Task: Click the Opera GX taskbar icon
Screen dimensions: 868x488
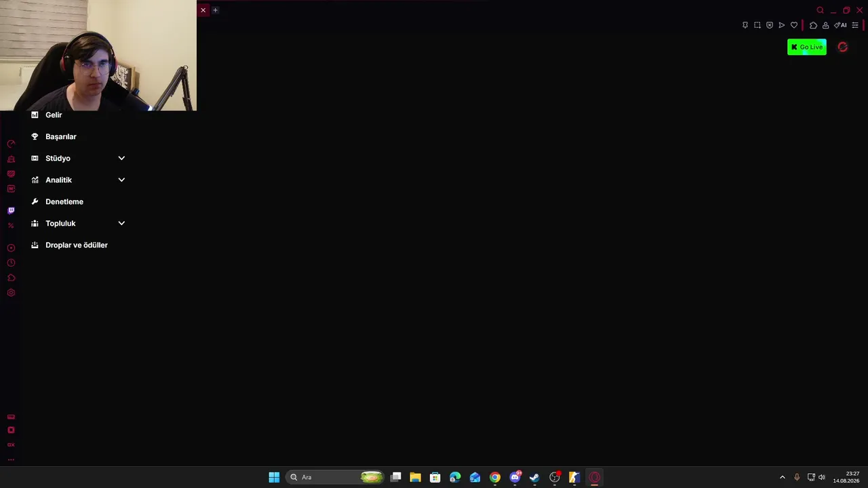Action: pos(595,477)
